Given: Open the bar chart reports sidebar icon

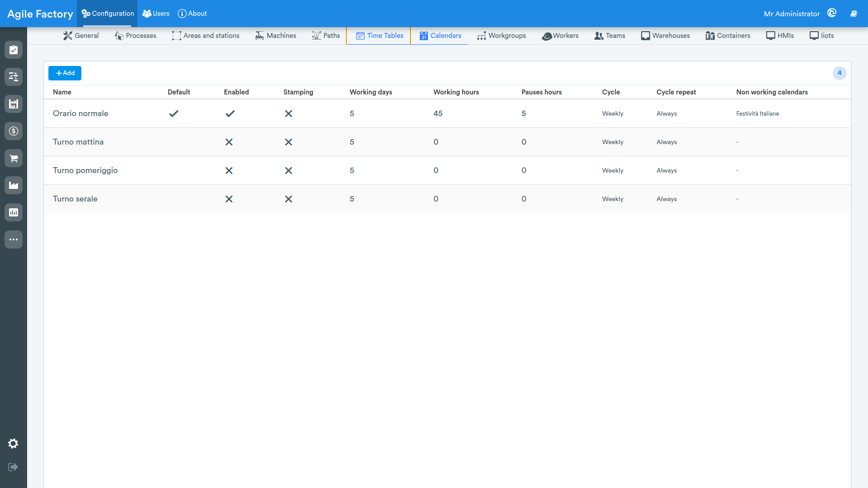Looking at the screenshot, I should (x=14, y=212).
